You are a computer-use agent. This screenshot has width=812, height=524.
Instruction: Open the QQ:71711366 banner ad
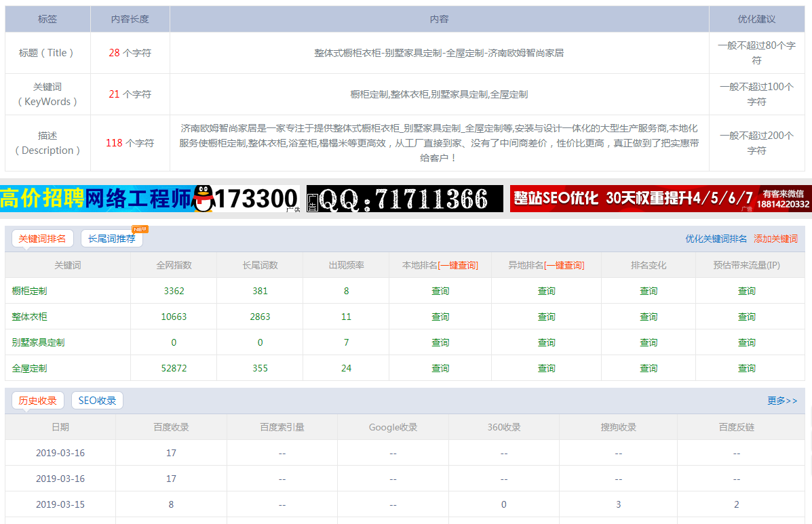pos(404,199)
